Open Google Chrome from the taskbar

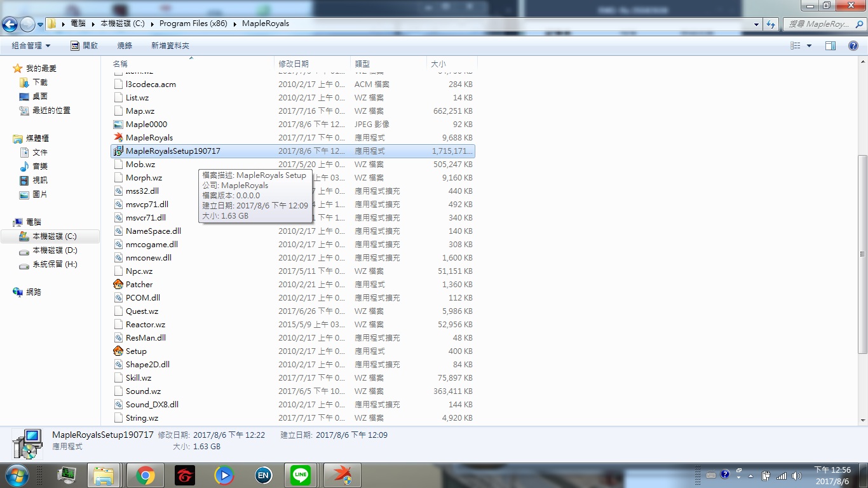[x=146, y=475]
